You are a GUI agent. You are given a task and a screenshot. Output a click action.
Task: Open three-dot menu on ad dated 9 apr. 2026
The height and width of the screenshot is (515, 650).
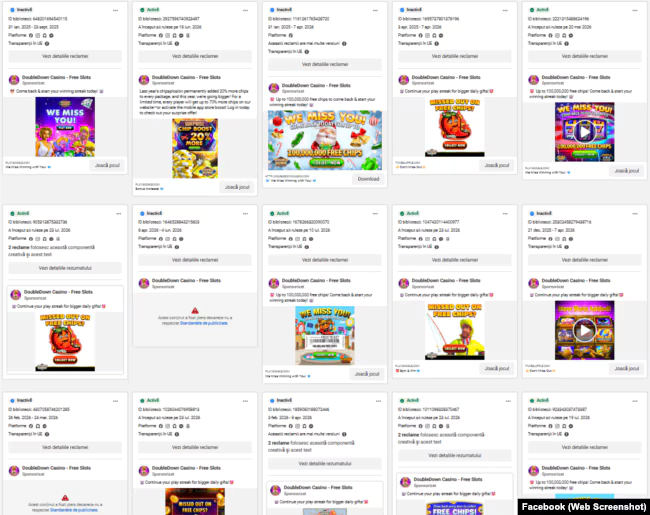(245, 214)
